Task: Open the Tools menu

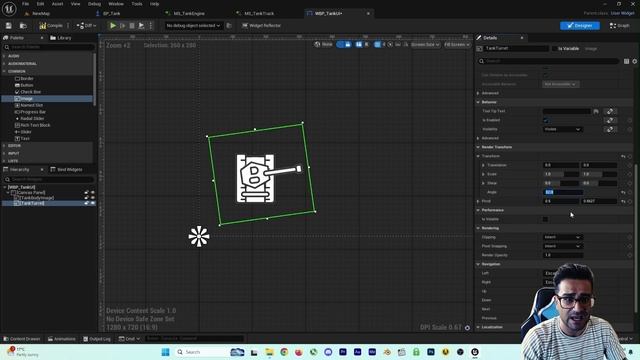Action: (x=137, y=4)
